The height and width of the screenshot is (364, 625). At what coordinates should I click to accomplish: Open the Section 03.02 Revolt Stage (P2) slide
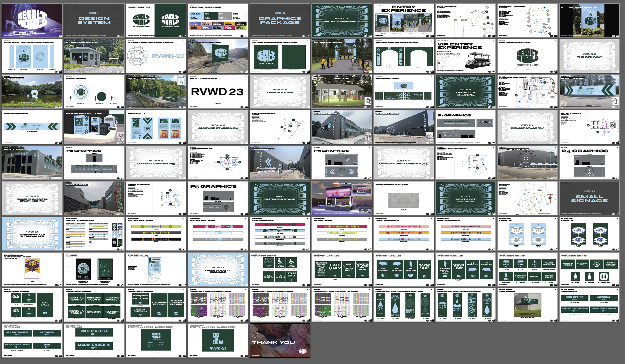[527, 127]
